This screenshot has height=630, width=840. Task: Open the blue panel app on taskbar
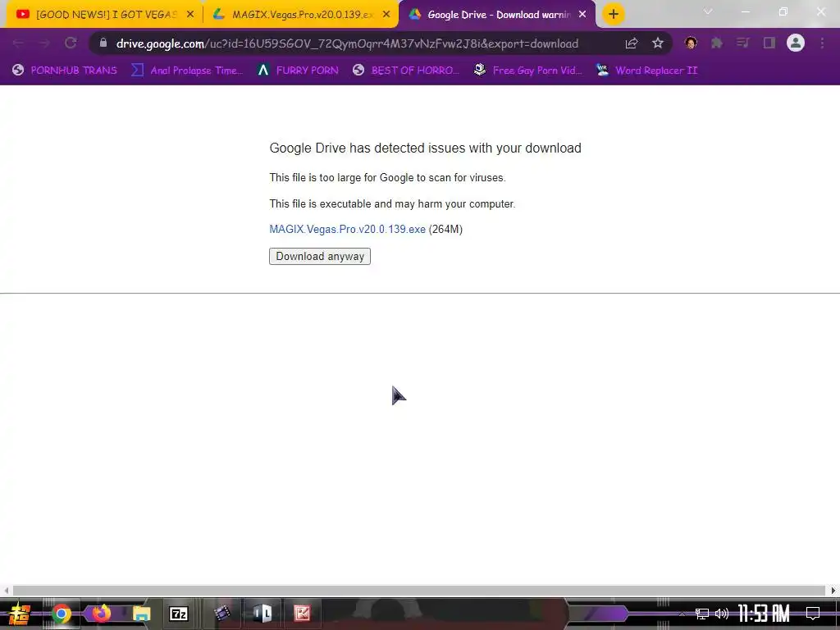(262, 613)
